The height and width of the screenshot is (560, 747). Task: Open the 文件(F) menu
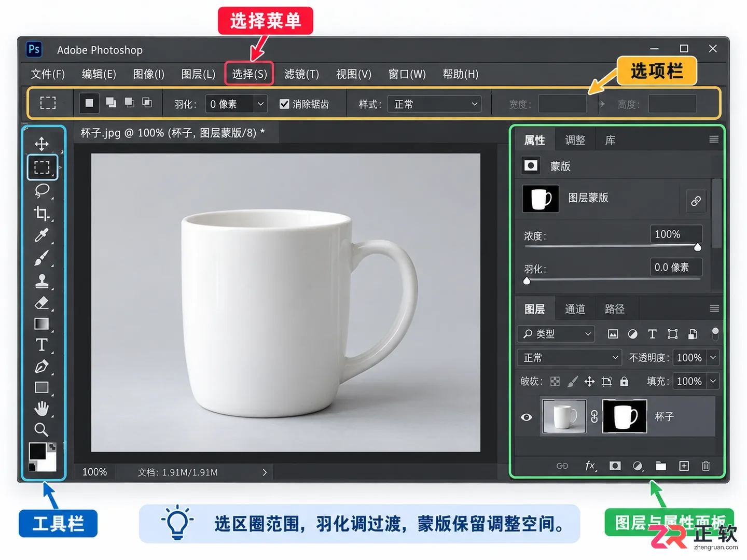coord(48,74)
